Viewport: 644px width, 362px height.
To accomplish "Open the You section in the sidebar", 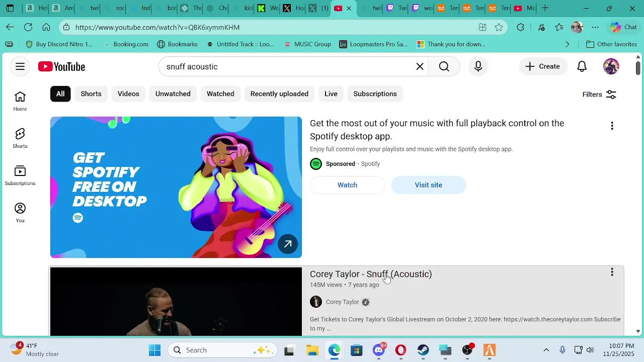I will click(20, 213).
